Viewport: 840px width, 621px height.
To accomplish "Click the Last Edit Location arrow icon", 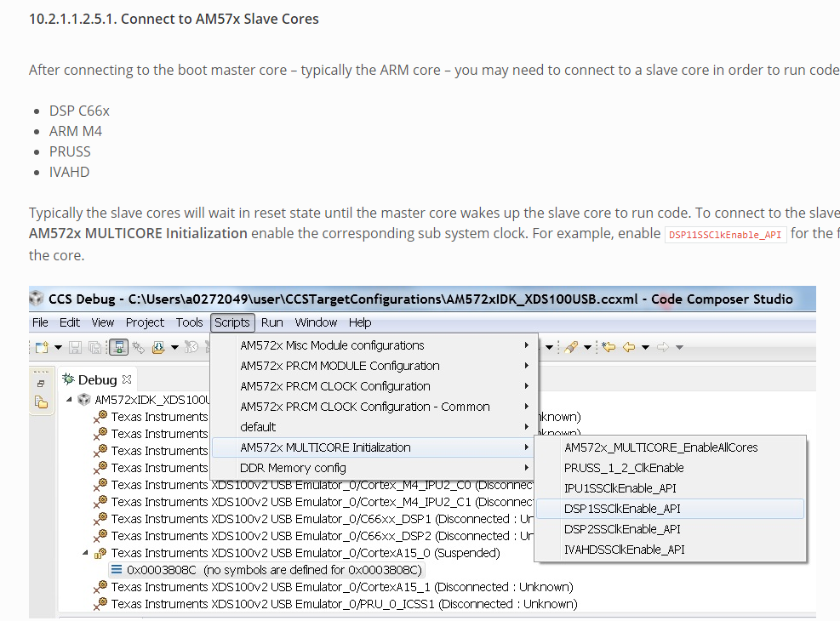I will pyautogui.click(x=609, y=347).
